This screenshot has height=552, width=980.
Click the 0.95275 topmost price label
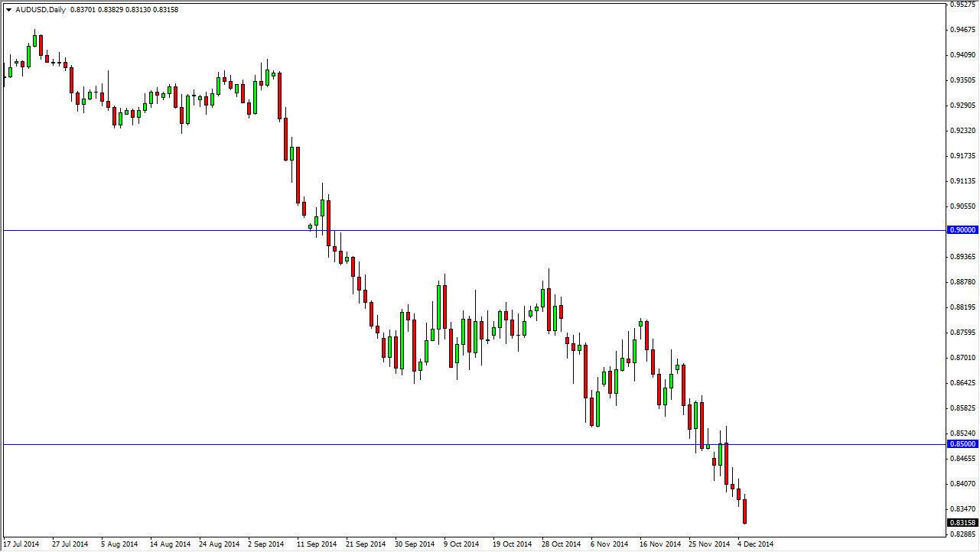tap(961, 6)
